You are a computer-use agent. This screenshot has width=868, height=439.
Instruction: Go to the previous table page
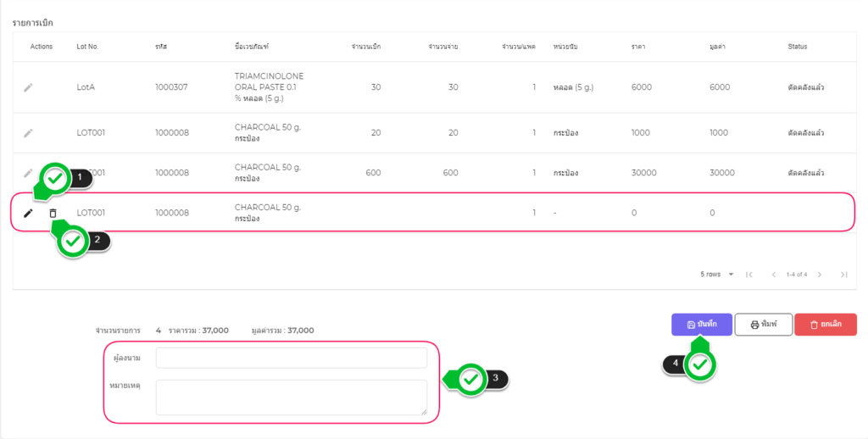(x=773, y=275)
